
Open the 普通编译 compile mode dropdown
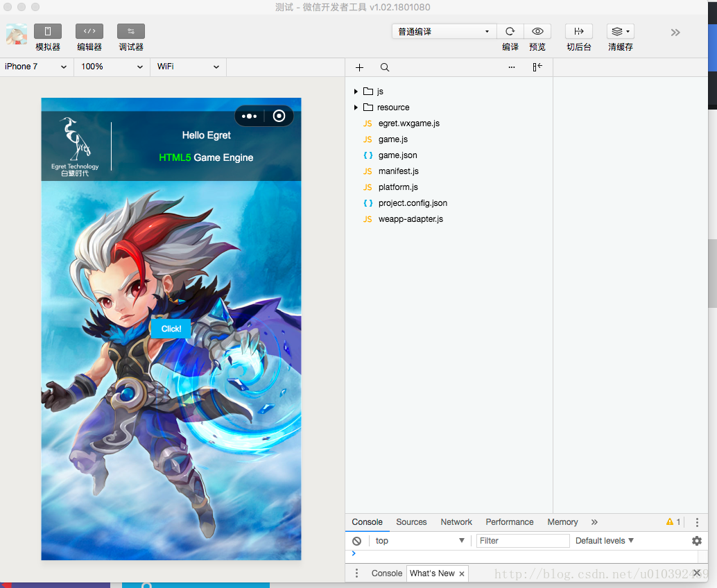pos(444,31)
